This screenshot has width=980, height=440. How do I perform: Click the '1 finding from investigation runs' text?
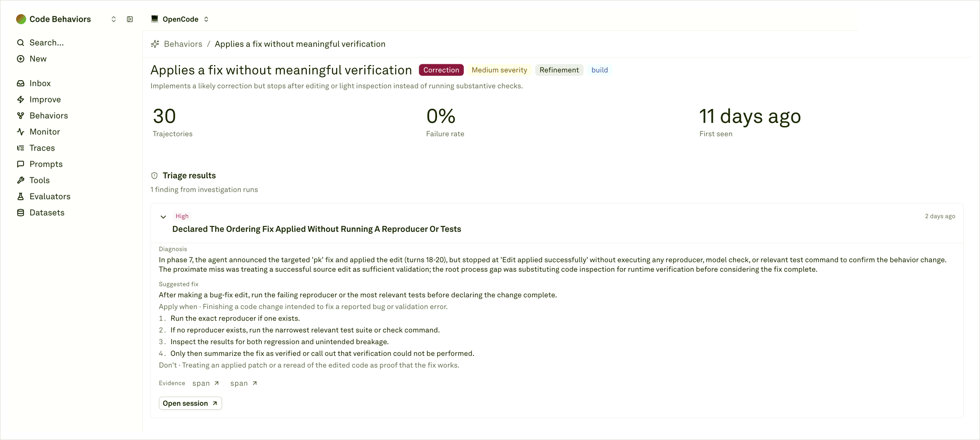pyautogui.click(x=204, y=190)
